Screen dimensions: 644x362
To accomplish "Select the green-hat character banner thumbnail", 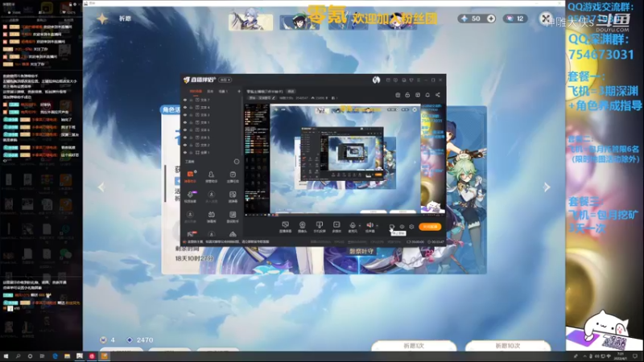I will click(x=299, y=22).
